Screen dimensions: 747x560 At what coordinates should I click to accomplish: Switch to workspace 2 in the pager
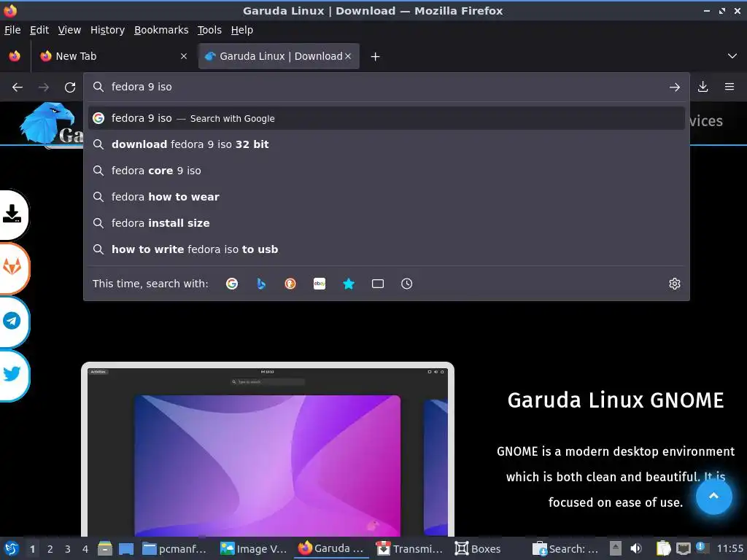click(x=50, y=549)
